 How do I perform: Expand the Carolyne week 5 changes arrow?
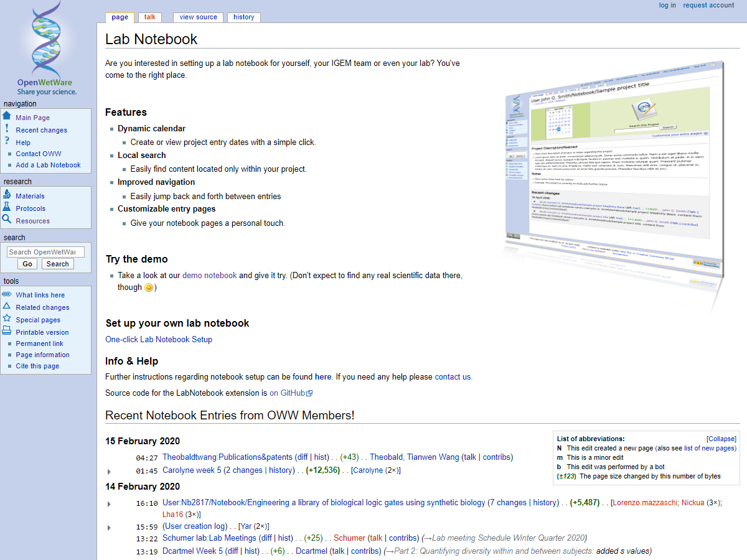click(x=110, y=472)
